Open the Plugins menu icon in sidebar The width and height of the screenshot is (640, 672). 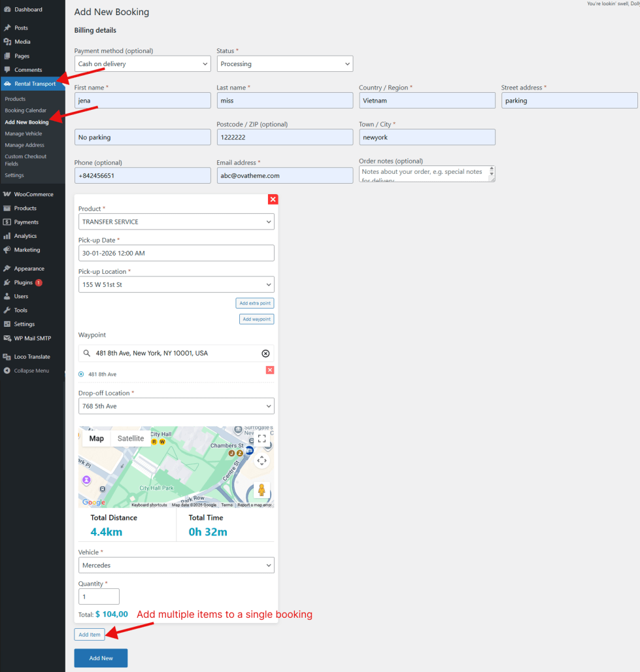[x=7, y=282]
